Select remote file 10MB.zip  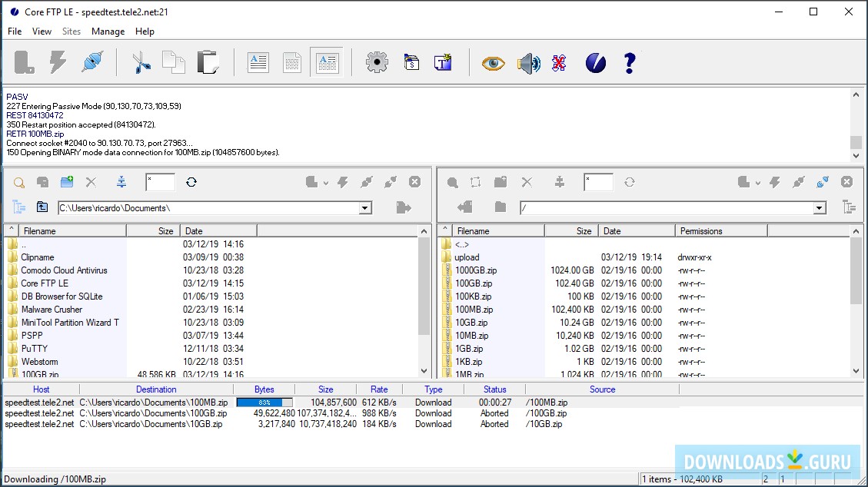(471, 336)
